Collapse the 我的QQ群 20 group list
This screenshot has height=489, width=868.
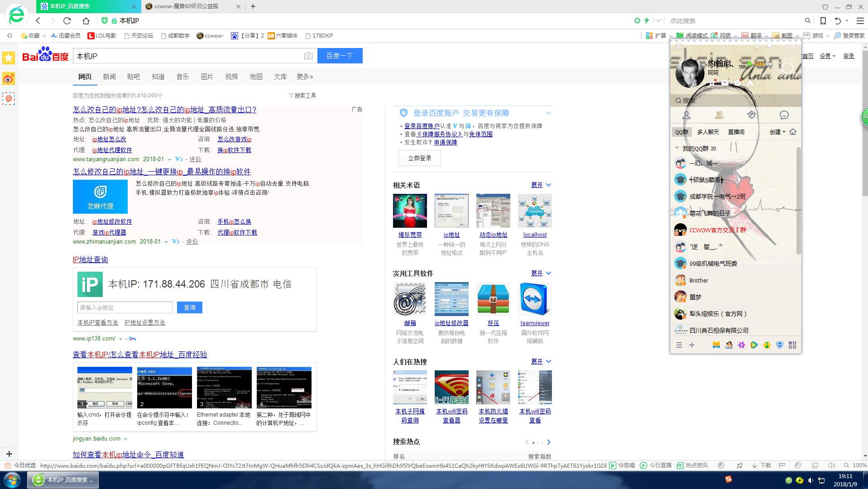coord(677,149)
